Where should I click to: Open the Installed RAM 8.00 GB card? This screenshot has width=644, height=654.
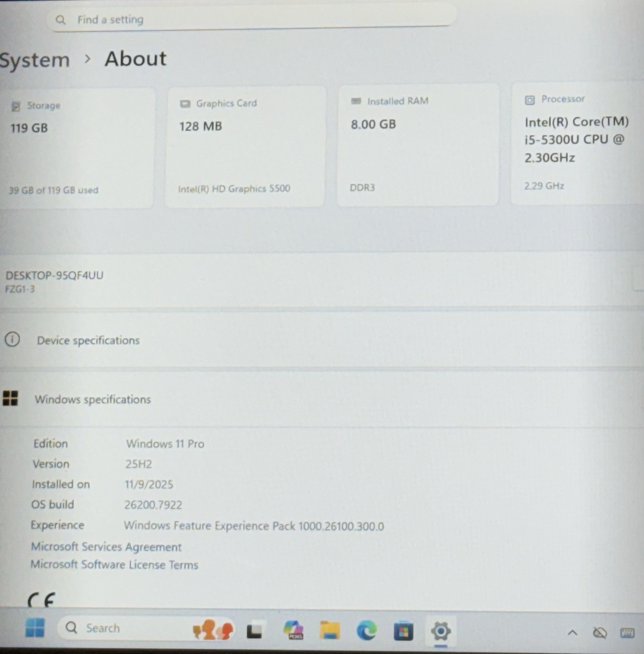[418, 144]
